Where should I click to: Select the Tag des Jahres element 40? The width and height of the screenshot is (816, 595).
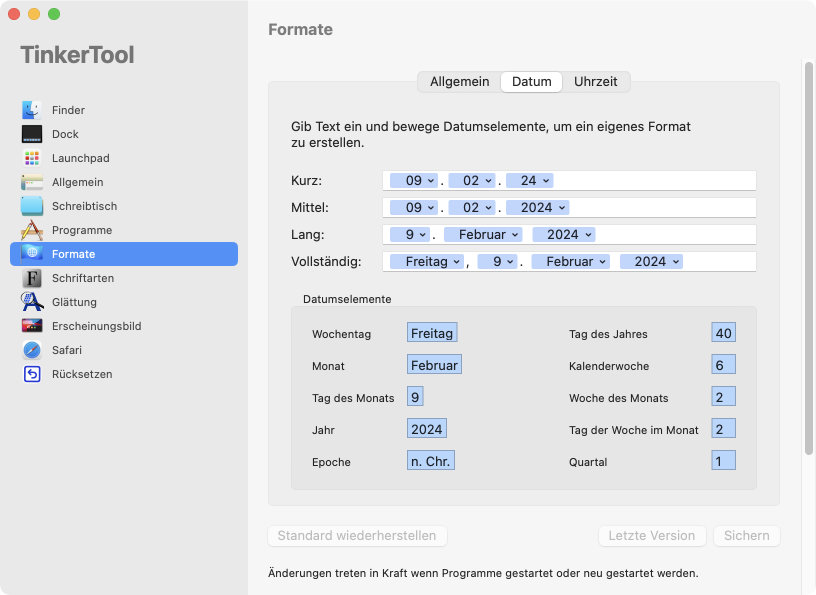(x=723, y=333)
